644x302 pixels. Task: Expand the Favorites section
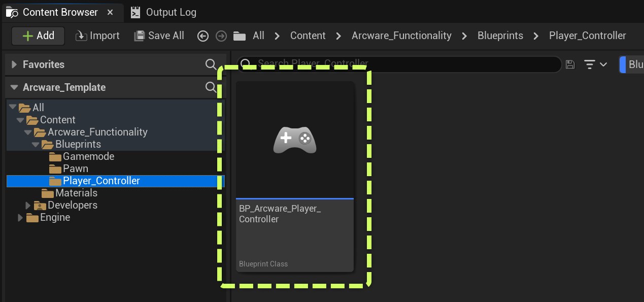[x=14, y=64]
